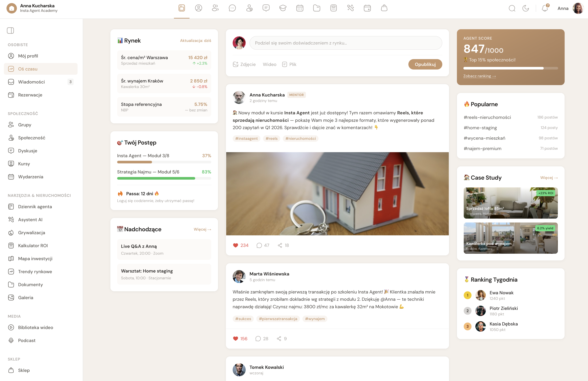Follow the Zobacz ranking link
The width and height of the screenshot is (588, 381).
[x=479, y=76]
